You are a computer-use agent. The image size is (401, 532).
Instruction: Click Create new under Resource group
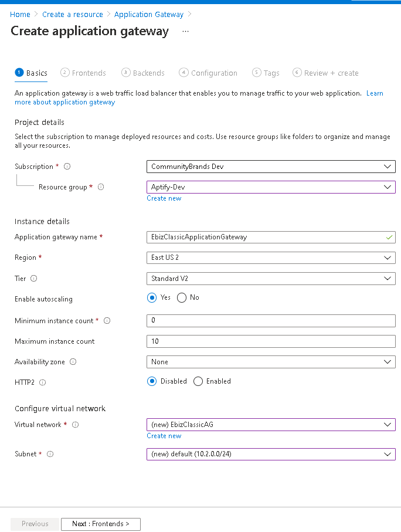(x=164, y=198)
